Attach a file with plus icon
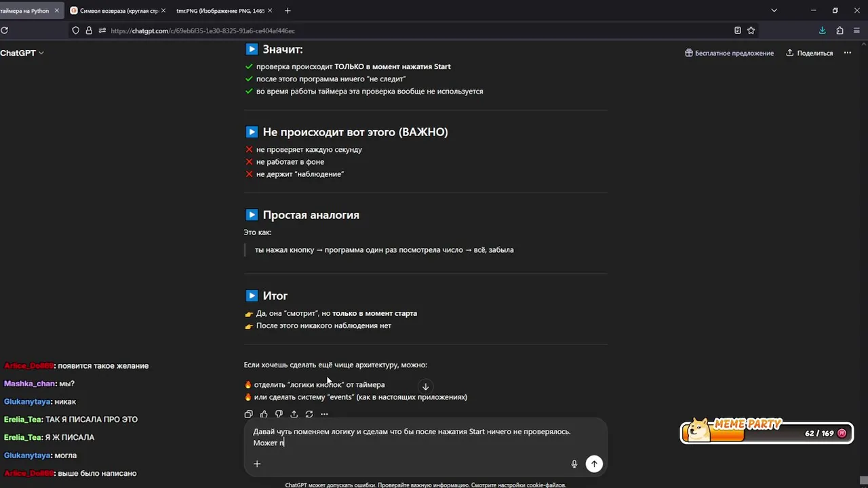868x488 pixels. pyautogui.click(x=257, y=464)
